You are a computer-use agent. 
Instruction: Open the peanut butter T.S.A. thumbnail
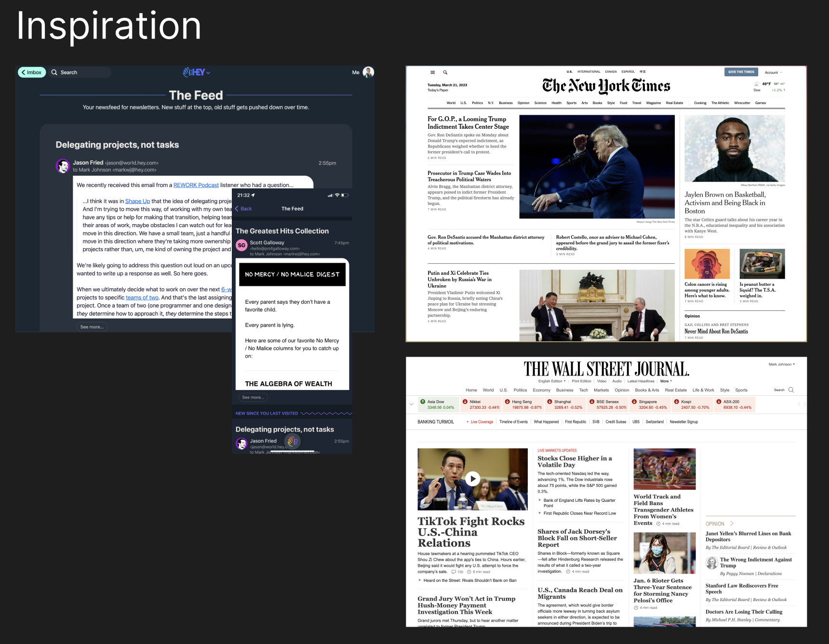pyautogui.click(x=762, y=264)
